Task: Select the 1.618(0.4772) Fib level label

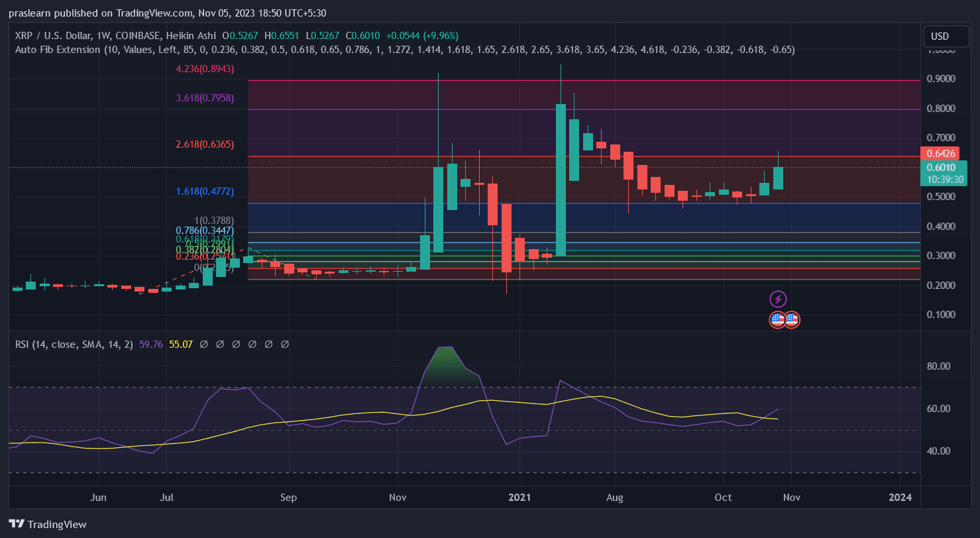Action: (205, 191)
